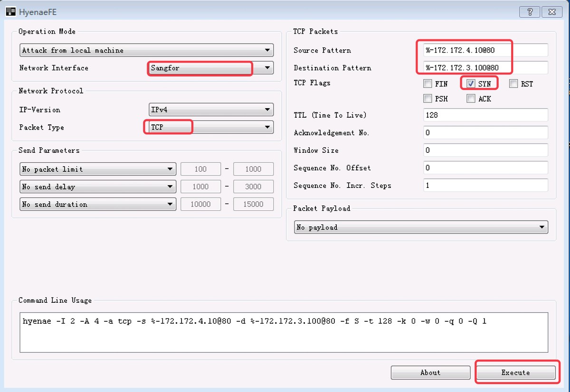Click the IP-Version label
The height and width of the screenshot is (392, 570).
click(x=39, y=110)
